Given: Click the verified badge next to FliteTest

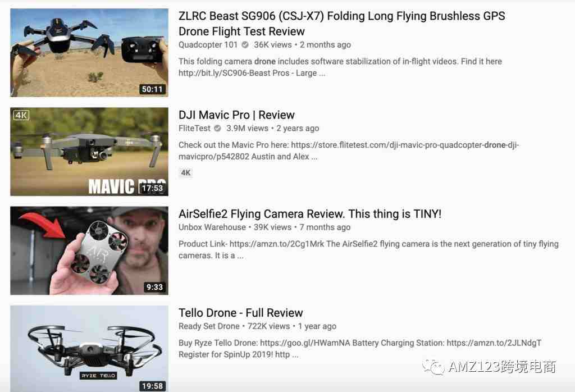Looking at the screenshot, I should click(217, 129).
